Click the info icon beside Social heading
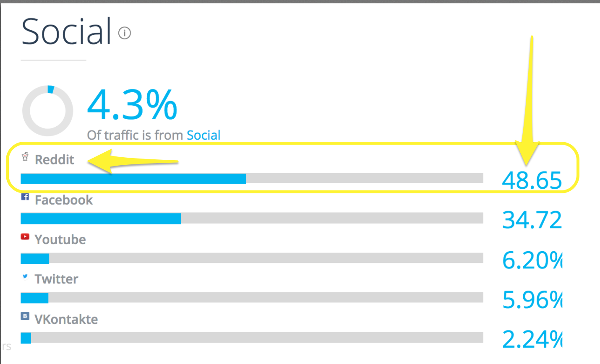Screen dimensions: 600x364 pos(125,33)
